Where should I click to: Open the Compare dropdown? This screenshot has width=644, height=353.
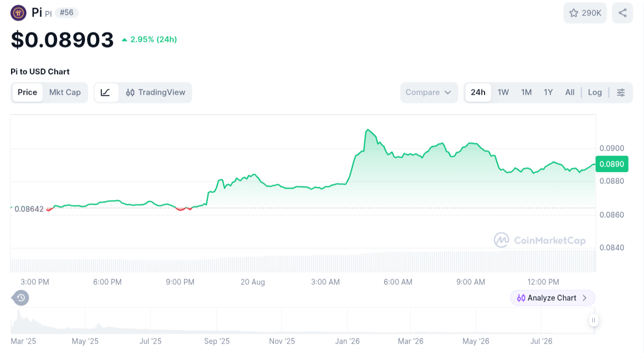click(429, 92)
